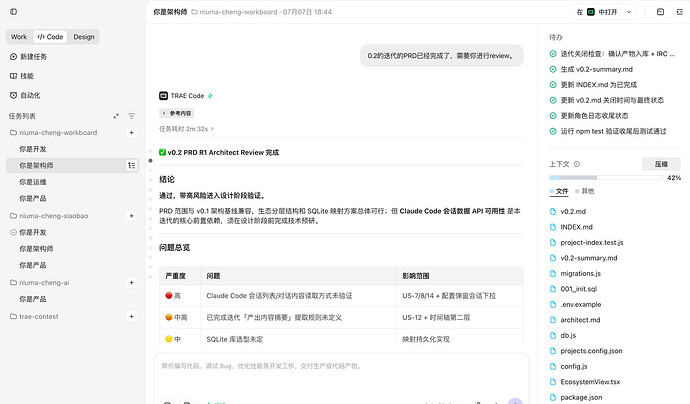This screenshot has height=404, width=690.
Task: Collapse 你是开发 group under niuma-cheng-xiaobao
Action: point(13,232)
